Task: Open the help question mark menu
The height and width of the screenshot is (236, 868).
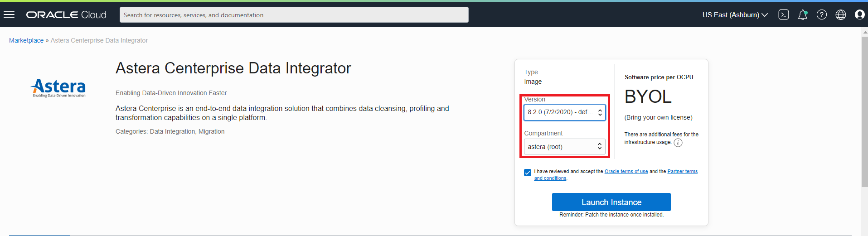Action: point(822,14)
